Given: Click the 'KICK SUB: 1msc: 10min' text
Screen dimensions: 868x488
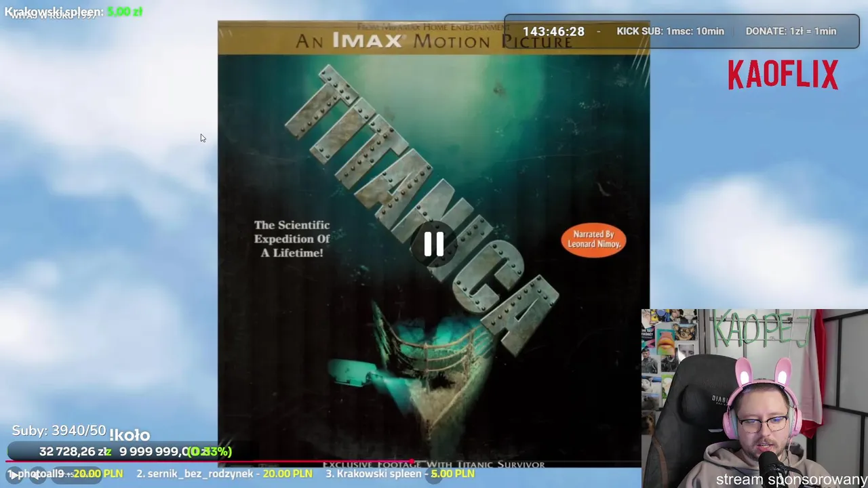Looking at the screenshot, I should coord(670,31).
